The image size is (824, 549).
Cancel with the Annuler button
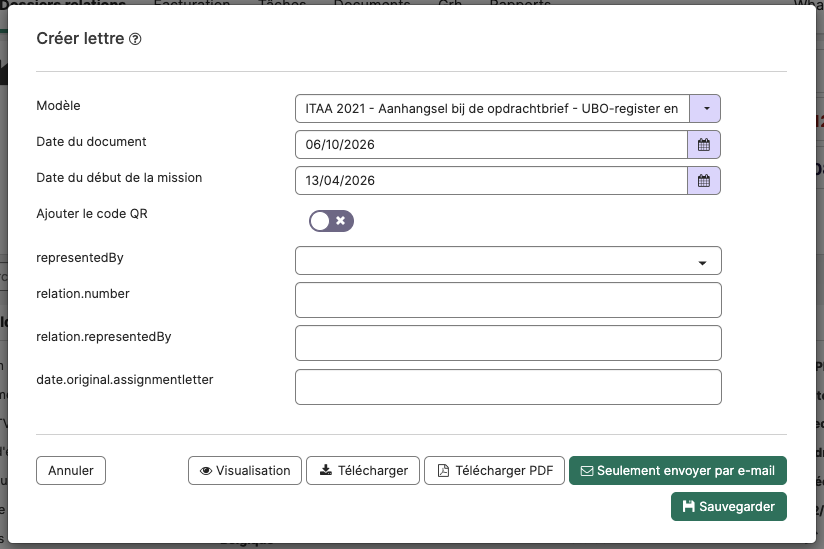pyautogui.click(x=71, y=470)
